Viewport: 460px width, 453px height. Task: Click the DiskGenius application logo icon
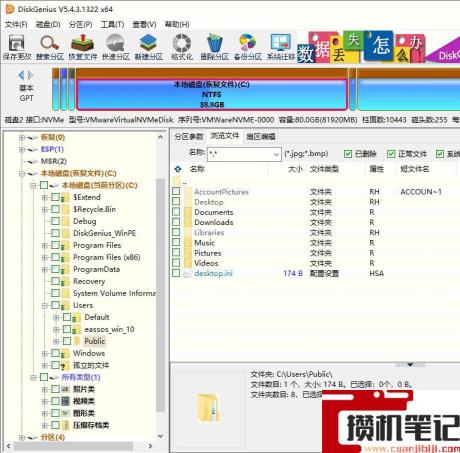pyautogui.click(x=10, y=9)
